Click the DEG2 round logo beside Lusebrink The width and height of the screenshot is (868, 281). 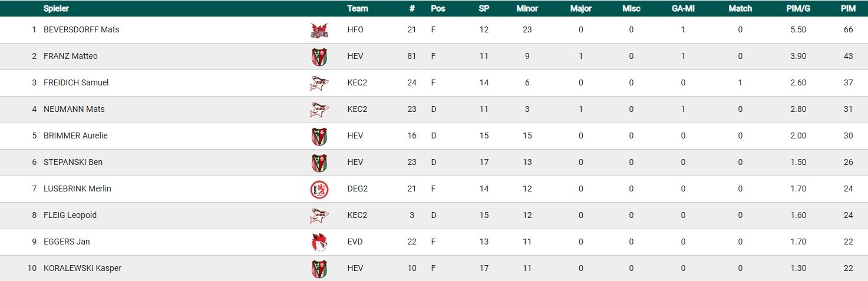tap(319, 189)
